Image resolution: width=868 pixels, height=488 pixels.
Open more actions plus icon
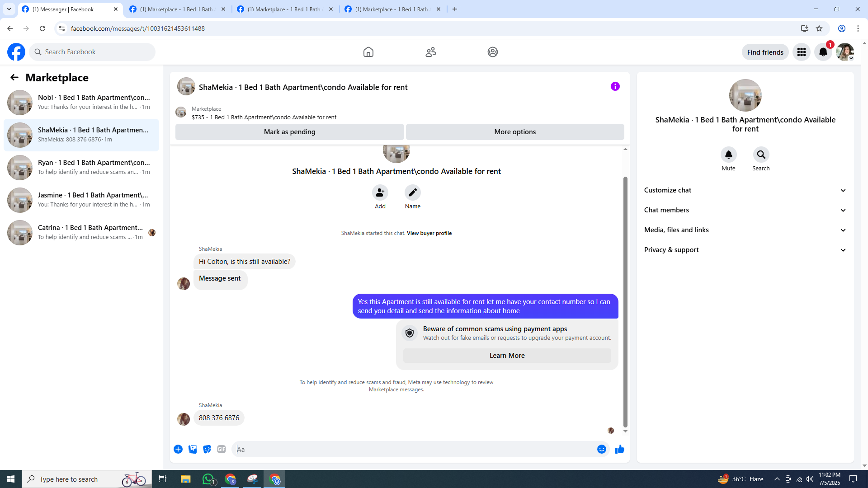pyautogui.click(x=178, y=449)
